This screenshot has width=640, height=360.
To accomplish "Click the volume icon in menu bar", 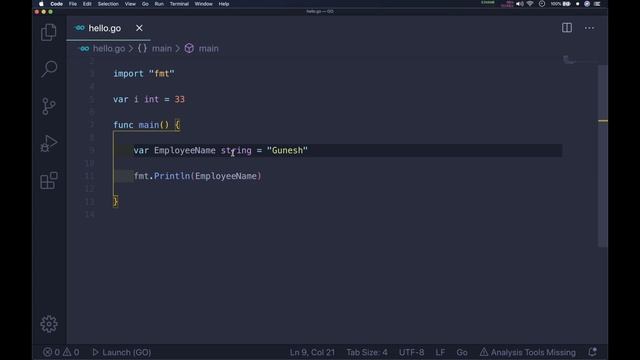I will [x=520, y=4].
